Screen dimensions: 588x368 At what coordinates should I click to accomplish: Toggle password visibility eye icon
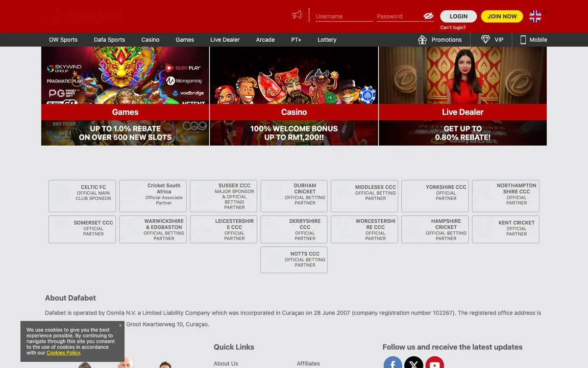[428, 16]
